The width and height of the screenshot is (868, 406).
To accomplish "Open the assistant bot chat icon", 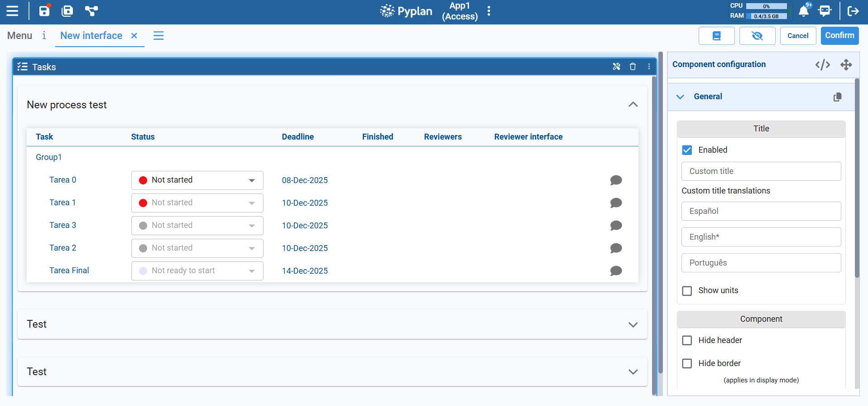I will point(825,11).
